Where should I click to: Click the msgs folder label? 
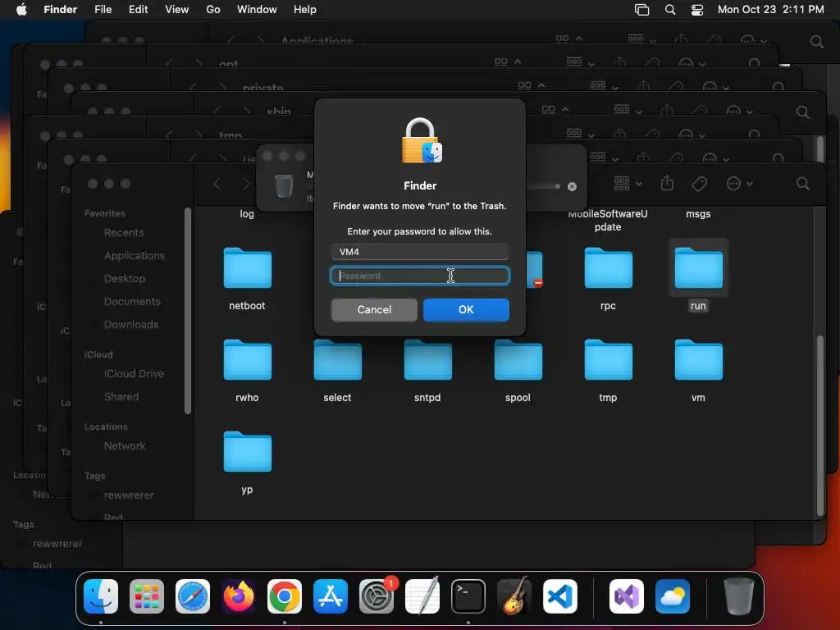coord(698,214)
